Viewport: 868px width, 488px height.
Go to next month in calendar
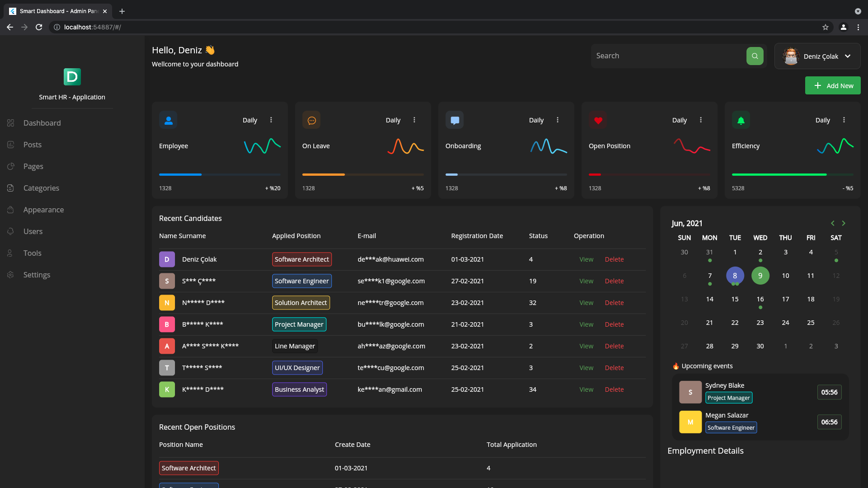tap(844, 223)
